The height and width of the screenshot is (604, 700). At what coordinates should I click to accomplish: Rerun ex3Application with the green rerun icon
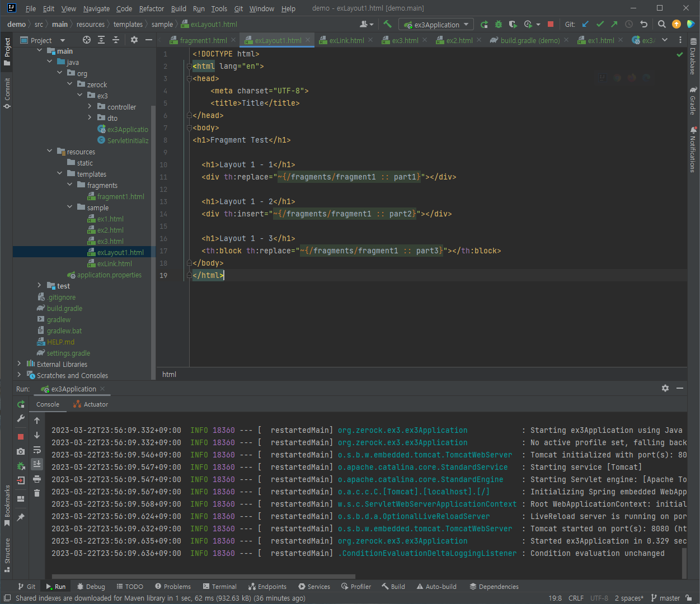click(484, 24)
